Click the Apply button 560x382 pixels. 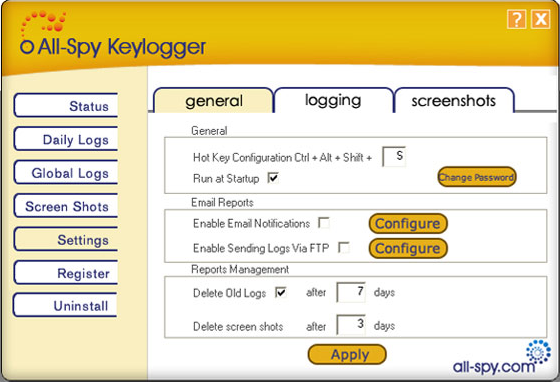click(x=347, y=354)
